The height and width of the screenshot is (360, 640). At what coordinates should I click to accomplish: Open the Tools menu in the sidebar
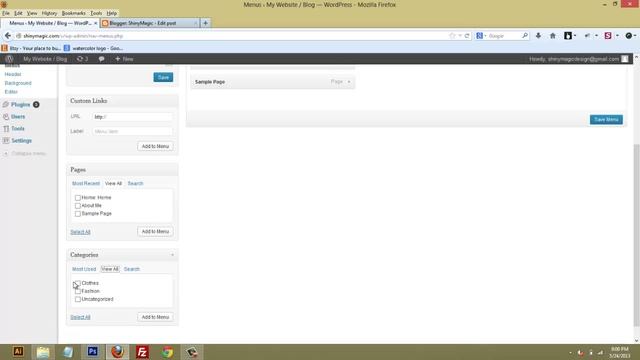click(18, 129)
